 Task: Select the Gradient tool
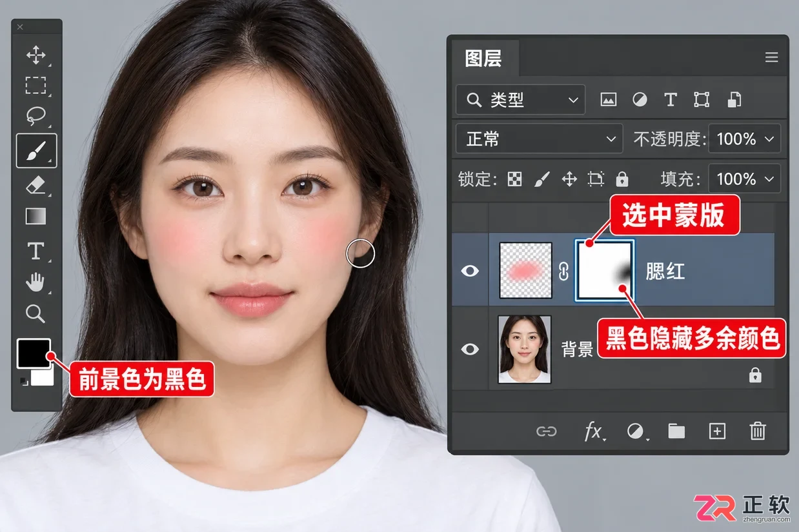tap(35, 216)
